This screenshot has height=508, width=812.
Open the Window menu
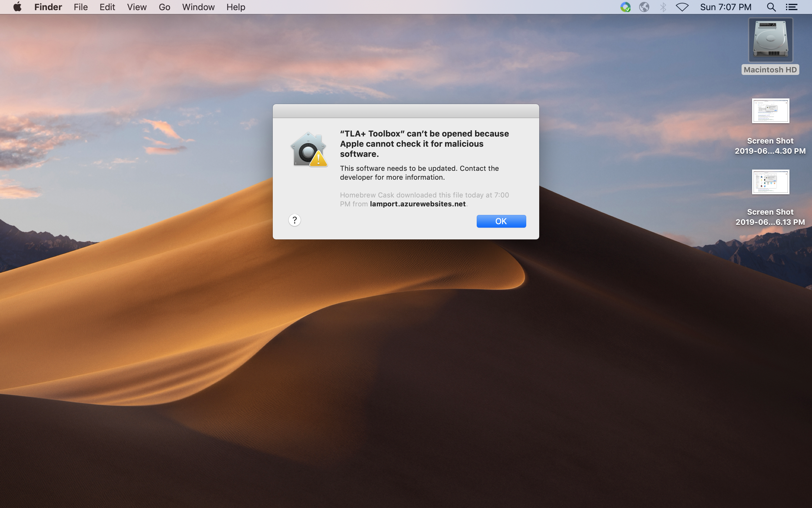tap(198, 7)
